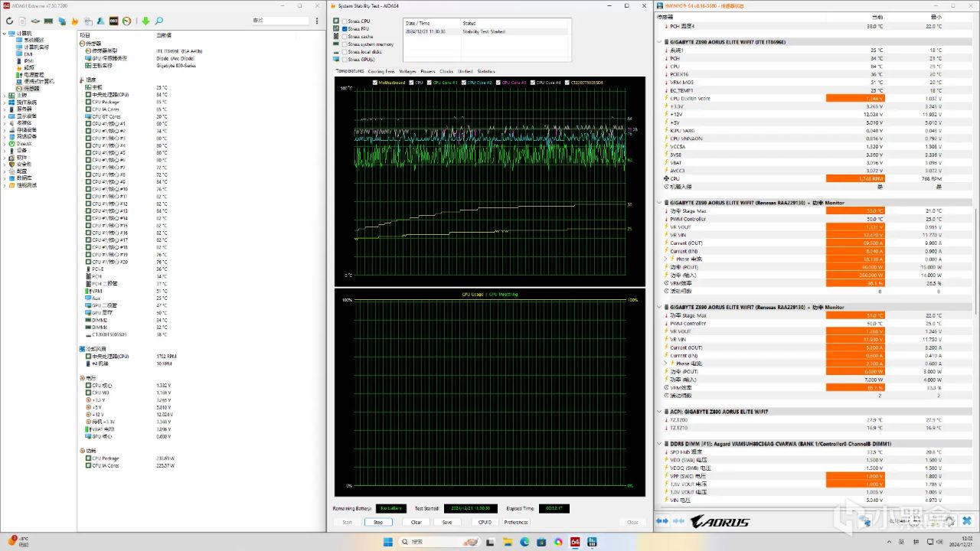Toggle the CPU Core #3 graph legend checkbox

(498, 82)
